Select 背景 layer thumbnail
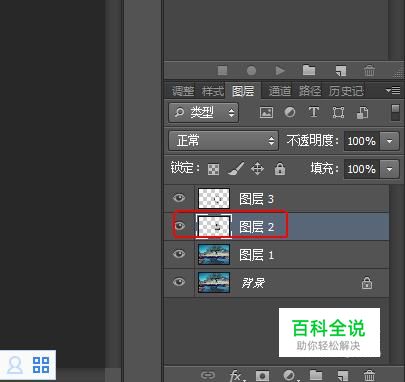The width and height of the screenshot is (405, 382). (x=214, y=283)
